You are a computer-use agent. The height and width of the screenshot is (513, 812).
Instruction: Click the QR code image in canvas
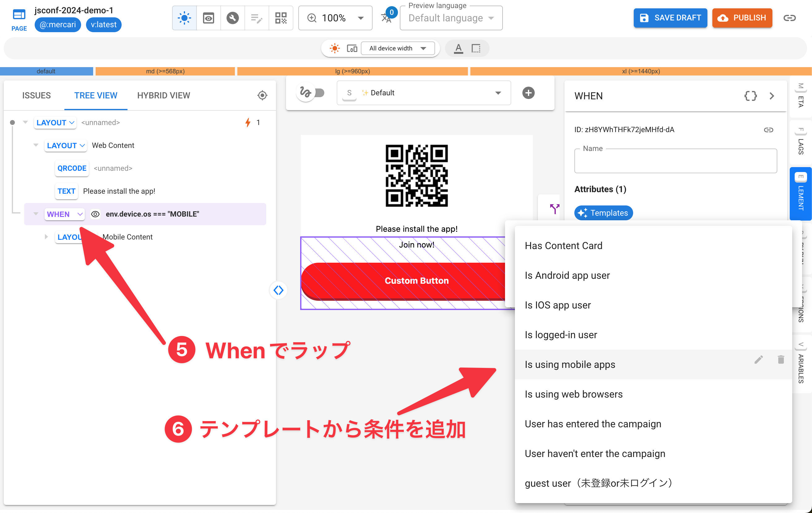click(417, 176)
